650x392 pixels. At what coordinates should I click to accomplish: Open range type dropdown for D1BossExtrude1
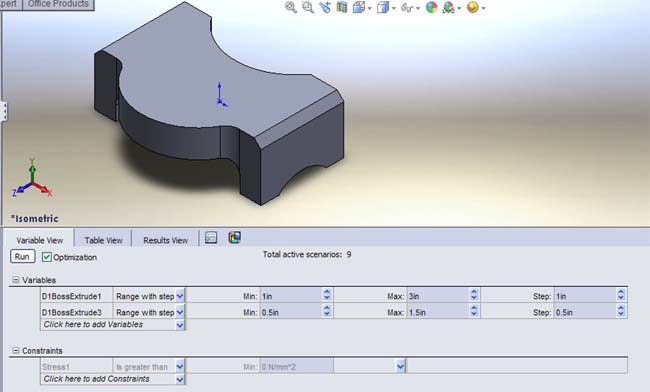(180, 296)
